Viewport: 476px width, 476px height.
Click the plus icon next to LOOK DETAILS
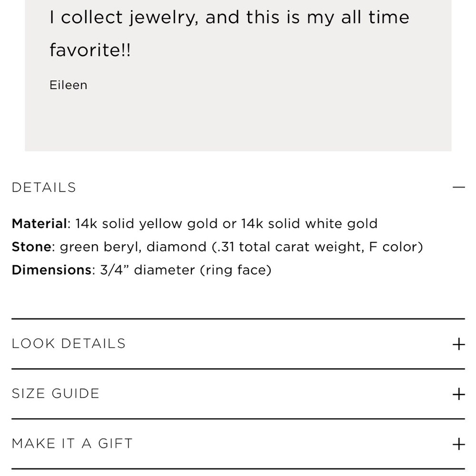click(x=458, y=343)
